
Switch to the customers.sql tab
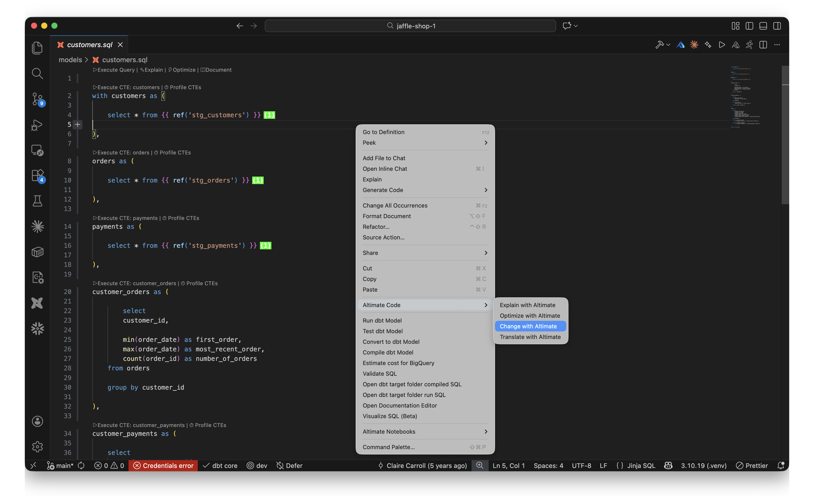pyautogui.click(x=89, y=45)
